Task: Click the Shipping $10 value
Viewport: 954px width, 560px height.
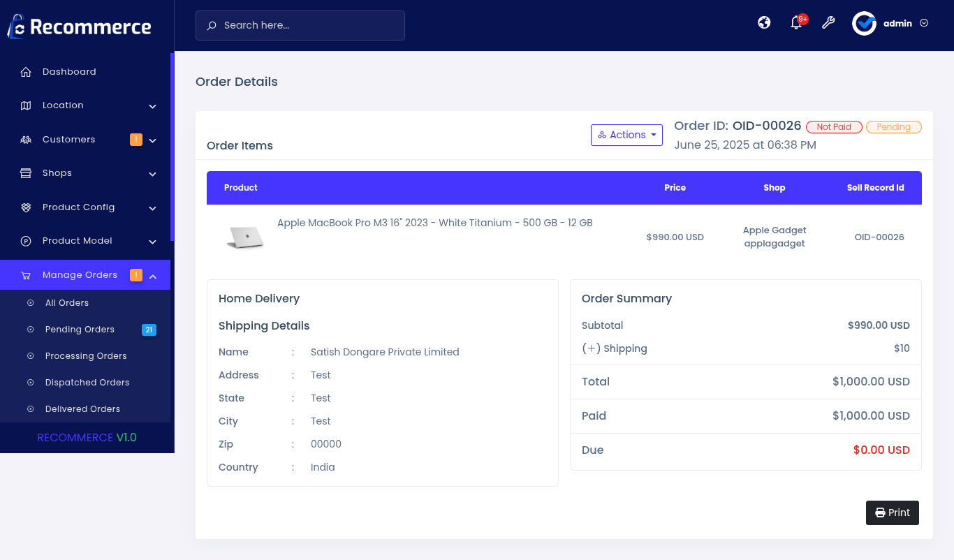Action: (902, 348)
